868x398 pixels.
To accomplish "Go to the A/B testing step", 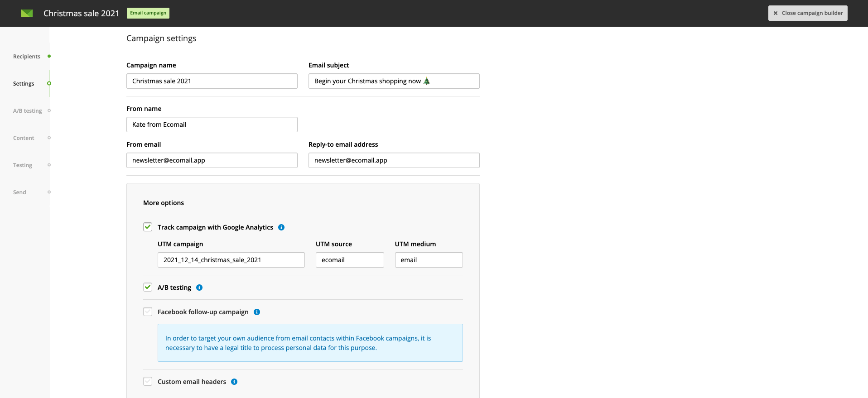I will pos(27,111).
